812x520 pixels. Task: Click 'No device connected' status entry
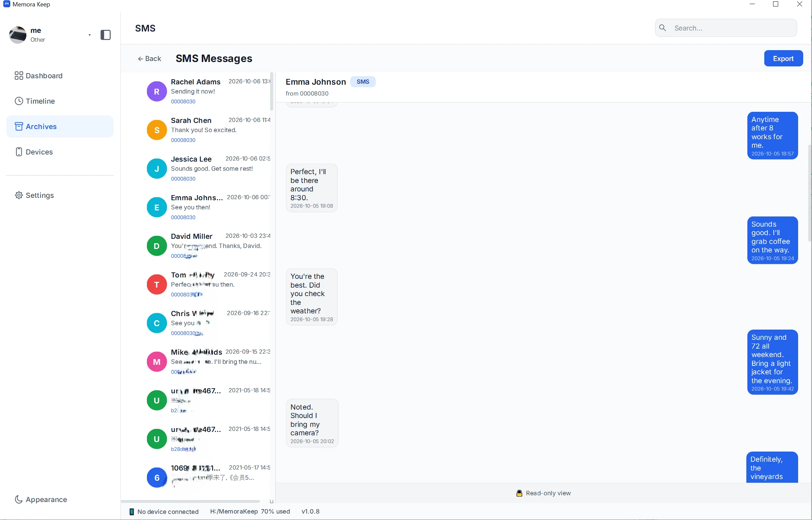pyautogui.click(x=164, y=512)
